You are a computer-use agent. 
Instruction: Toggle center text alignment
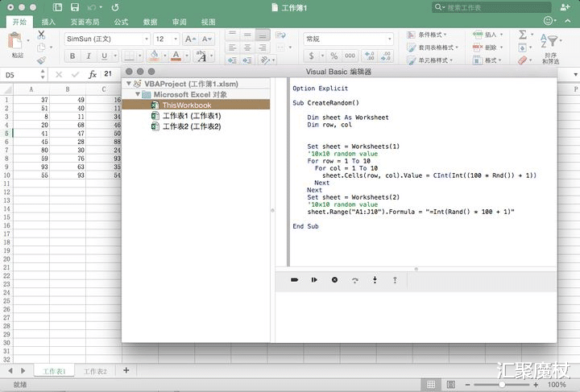(x=247, y=47)
